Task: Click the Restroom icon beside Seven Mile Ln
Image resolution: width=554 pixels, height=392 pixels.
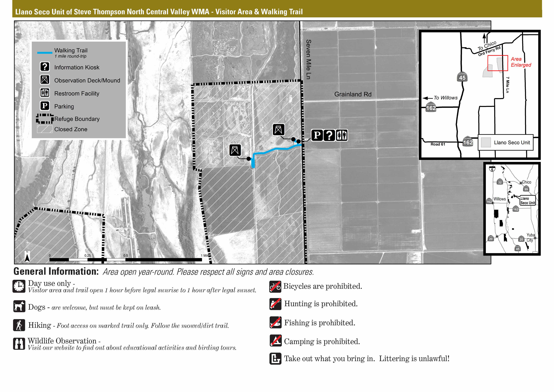Action: [341, 135]
